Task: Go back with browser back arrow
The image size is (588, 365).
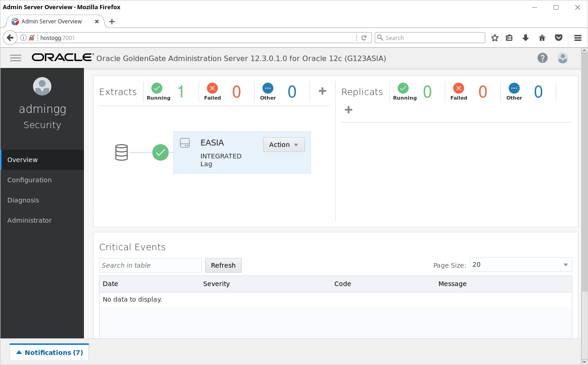Action: 10,38
